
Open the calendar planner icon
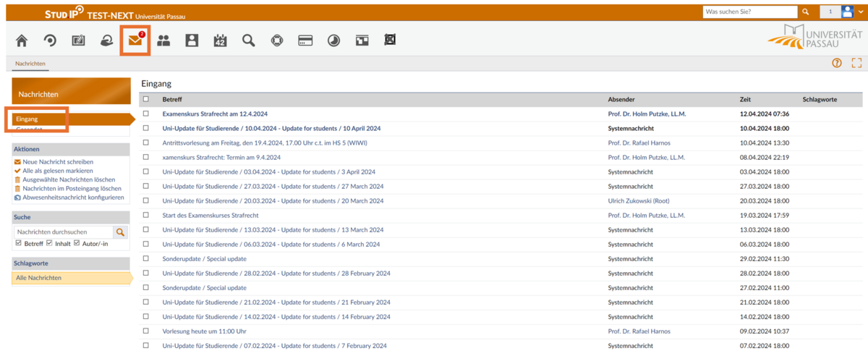pyautogui.click(x=220, y=41)
